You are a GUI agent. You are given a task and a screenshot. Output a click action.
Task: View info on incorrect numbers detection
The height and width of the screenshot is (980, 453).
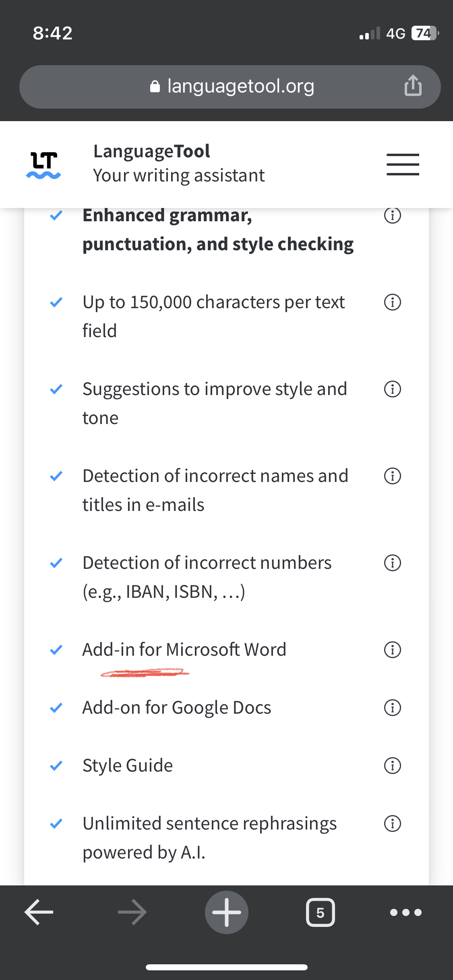click(x=393, y=563)
